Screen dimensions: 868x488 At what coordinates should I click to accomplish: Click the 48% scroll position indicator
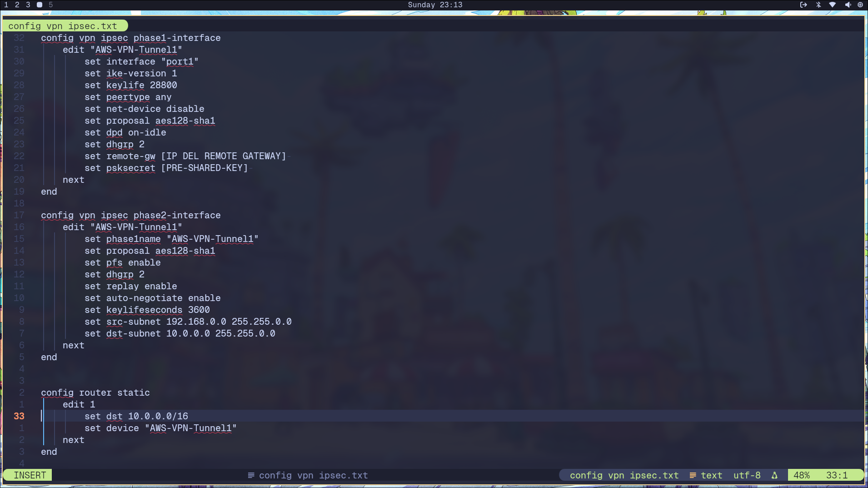coord(801,475)
